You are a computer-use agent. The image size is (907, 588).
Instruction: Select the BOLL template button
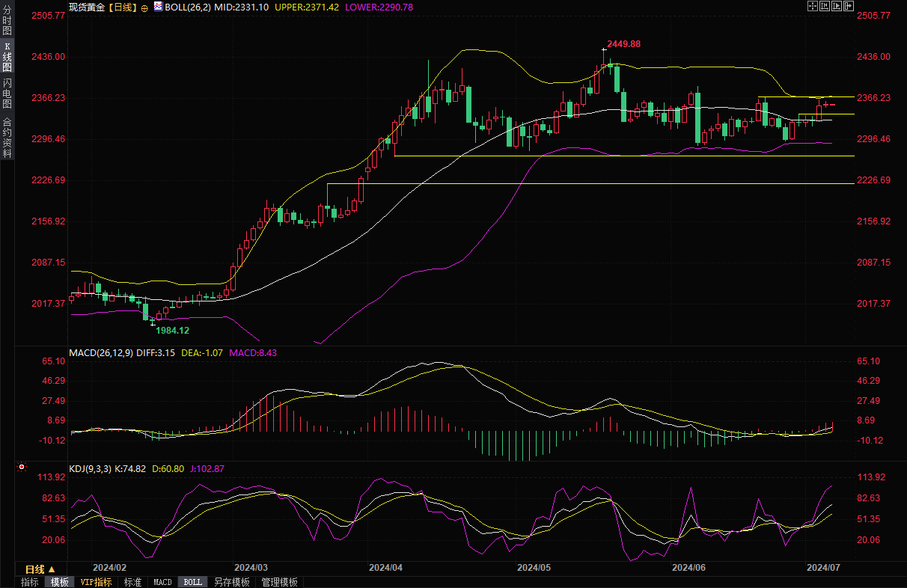point(192,582)
